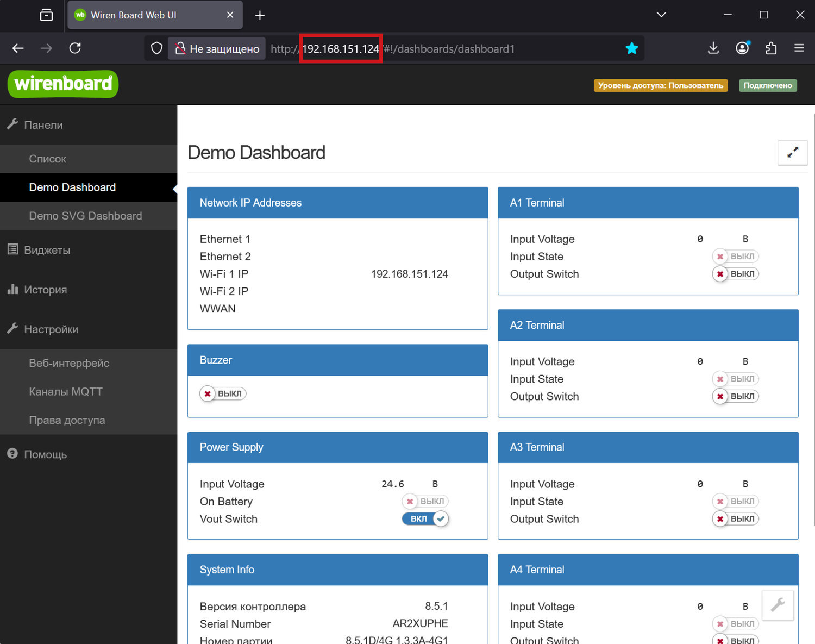Screen dimensions: 815x644
Task: Click the fullscreen expand icon on dashboard
Action: [x=793, y=153]
